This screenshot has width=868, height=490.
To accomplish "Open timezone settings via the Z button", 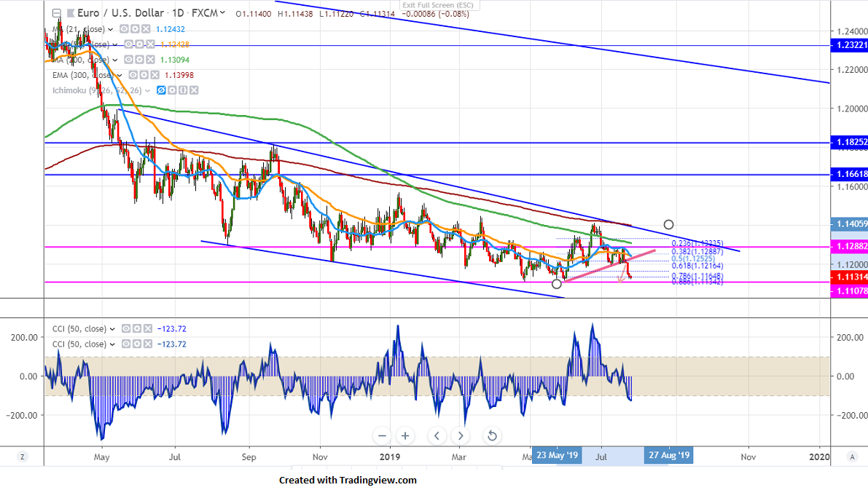I will (22, 457).
